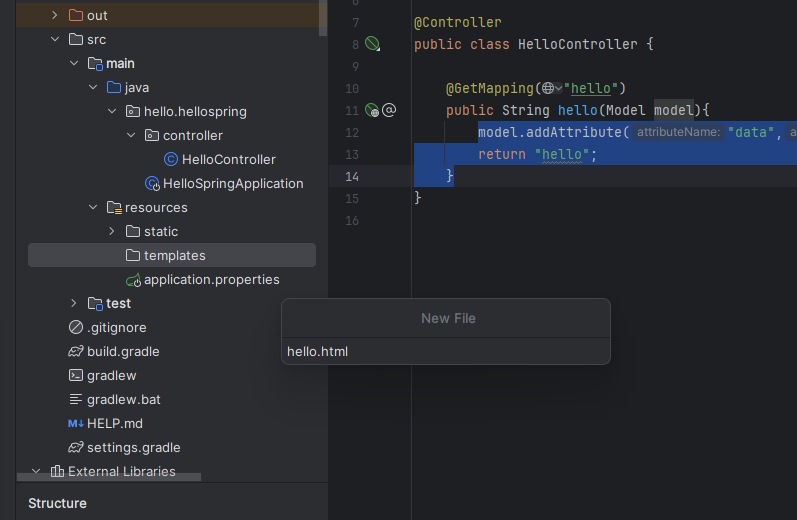Viewport: 797px width, 520px height.
Task: Click the application.properties Spring config icon
Action: point(133,279)
